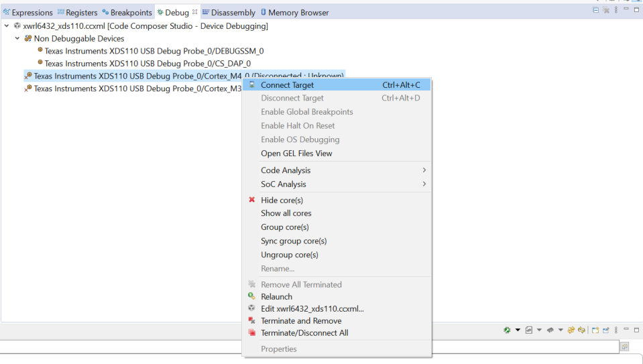Switch to the Registers tab

77,13
